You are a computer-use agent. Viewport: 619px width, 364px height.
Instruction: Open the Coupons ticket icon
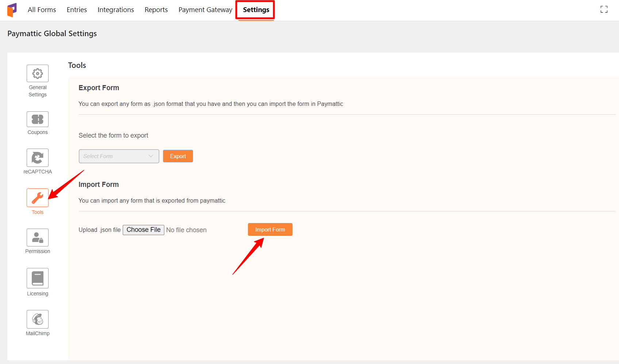[38, 119]
